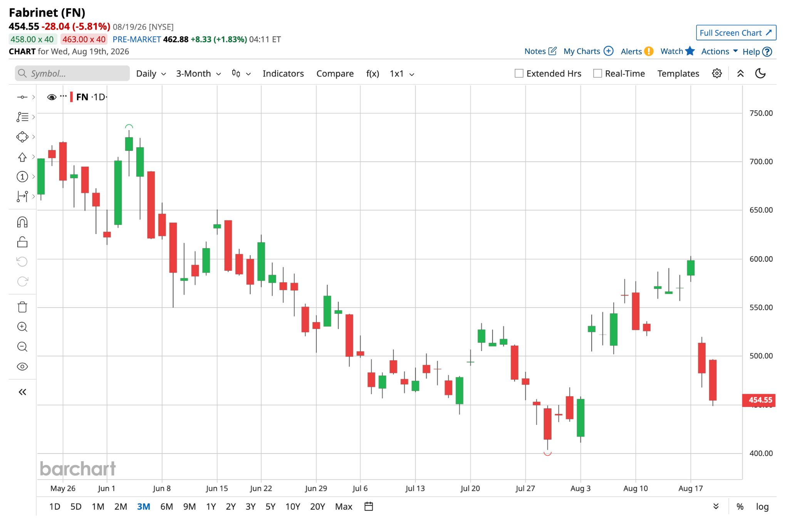Select the trend line drawing tool
The width and height of the screenshot is (789, 532).
tap(22, 97)
